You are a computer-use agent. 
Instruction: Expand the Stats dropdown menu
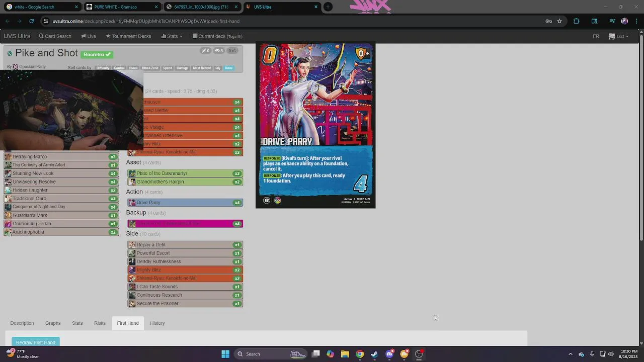pyautogui.click(x=172, y=36)
